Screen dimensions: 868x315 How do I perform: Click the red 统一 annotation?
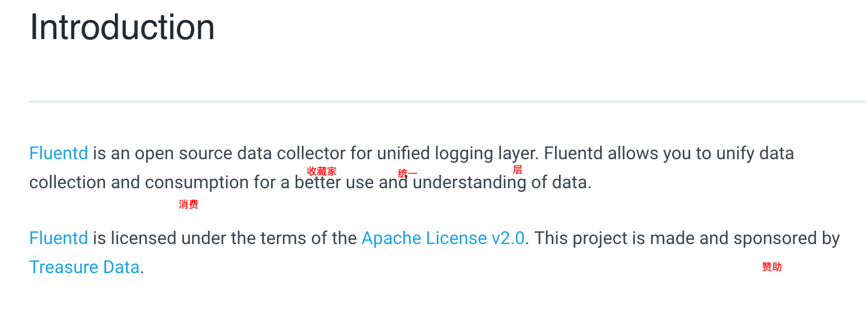pyautogui.click(x=408, y=174)
